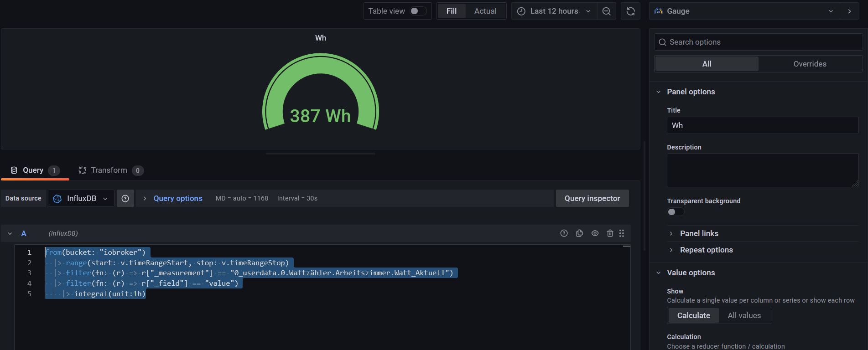Click the drag handle of query A

click(x=622, y=233)
